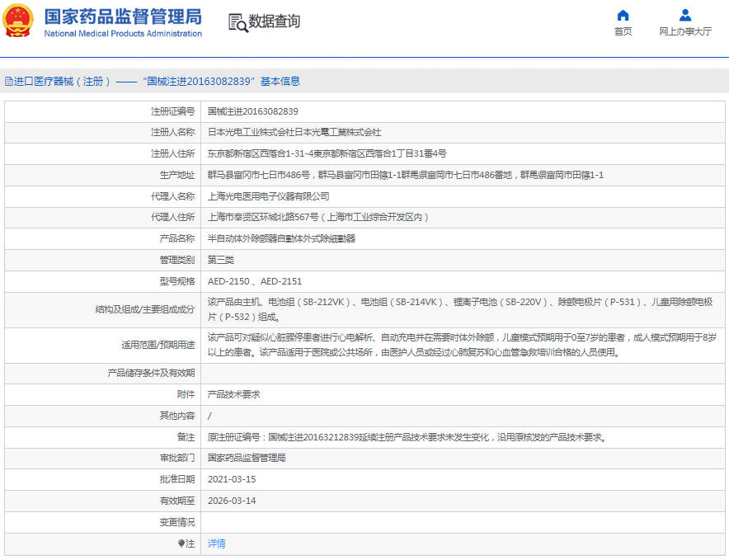The image size is (729, 560).
Task: Click the 网上办事大厅 person icon
Action: (x=684, y=15)
